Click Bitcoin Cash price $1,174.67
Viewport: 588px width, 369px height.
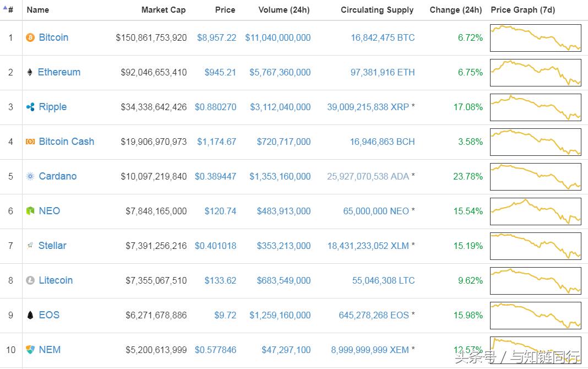pyautogui.click(x=217, y=142)
